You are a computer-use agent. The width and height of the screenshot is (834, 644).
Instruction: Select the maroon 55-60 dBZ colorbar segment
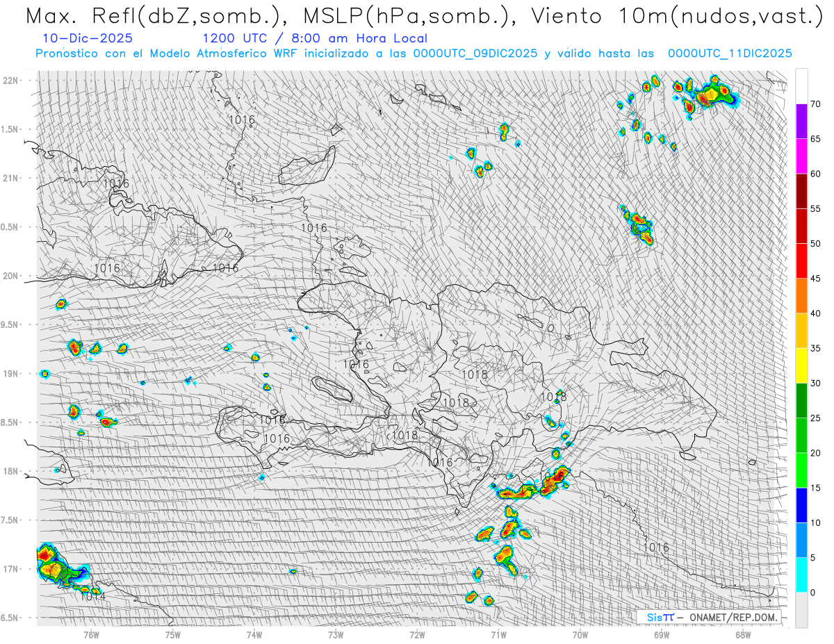click(801, 191)
